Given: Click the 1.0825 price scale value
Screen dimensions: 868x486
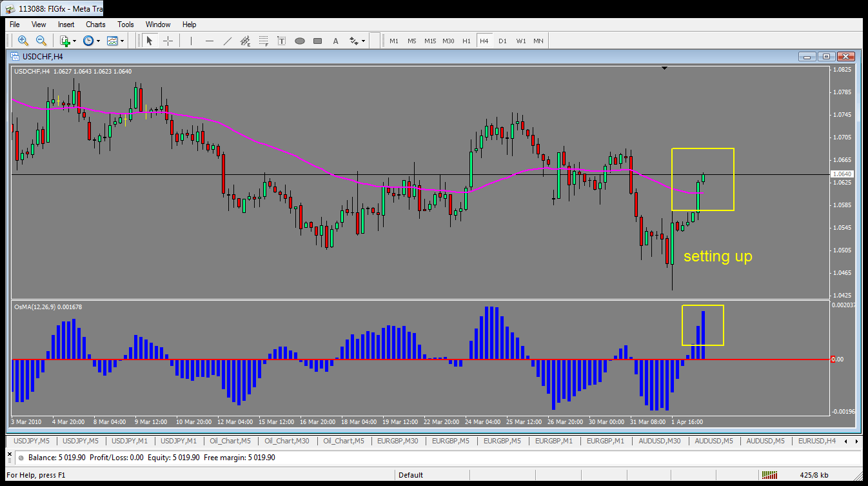Looking at the screenshot, I should click(x=843, y=69).
